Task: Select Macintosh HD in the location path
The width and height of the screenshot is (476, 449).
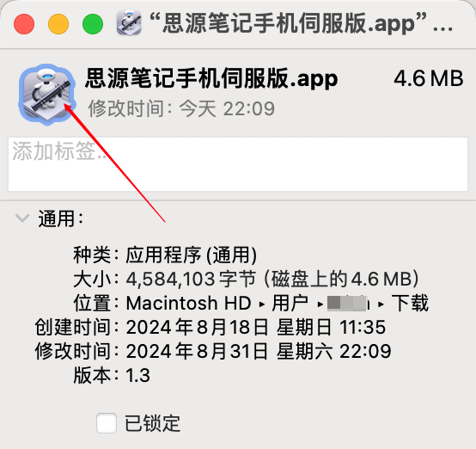Action: [x=188, y=303]
